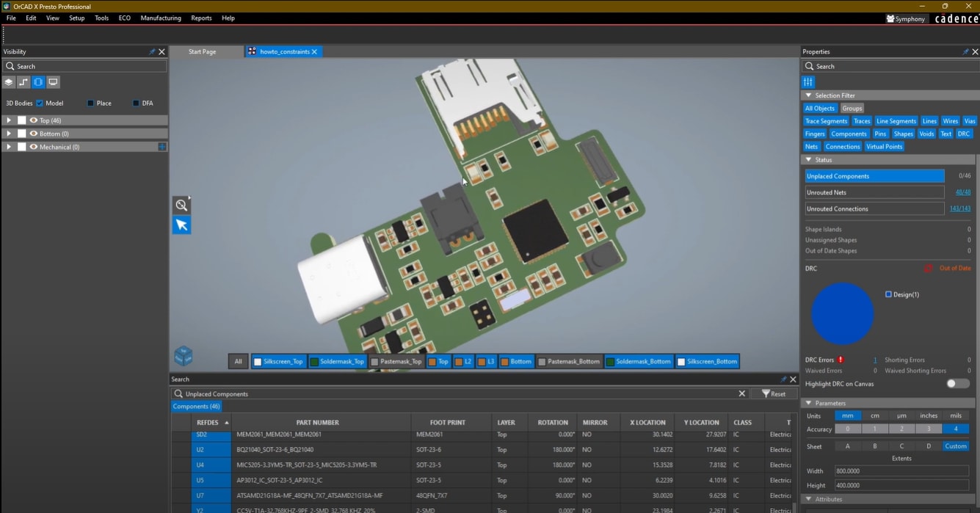Pin the Visibility panel

pyautogui.click(x=152, y=52)
